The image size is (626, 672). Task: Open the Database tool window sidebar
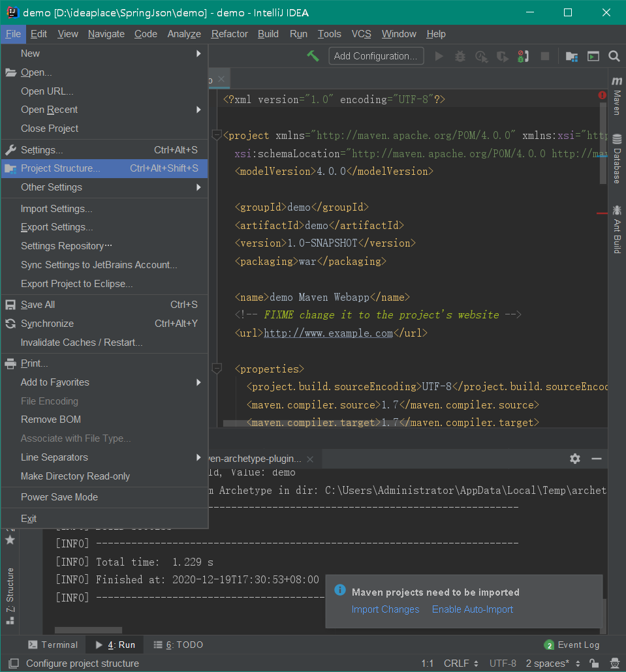[x=617, y=159]
